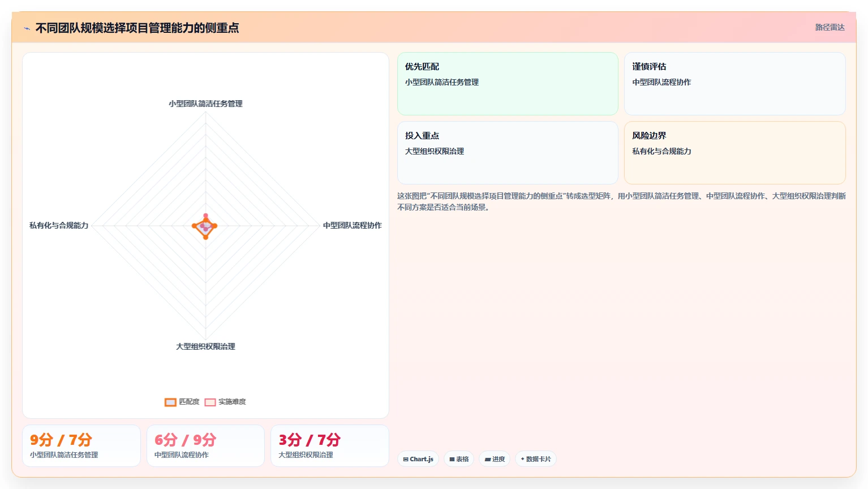
Task: Click 大型组织权限治理 caption under 3分 / 7分
Action: pos(306,455)
